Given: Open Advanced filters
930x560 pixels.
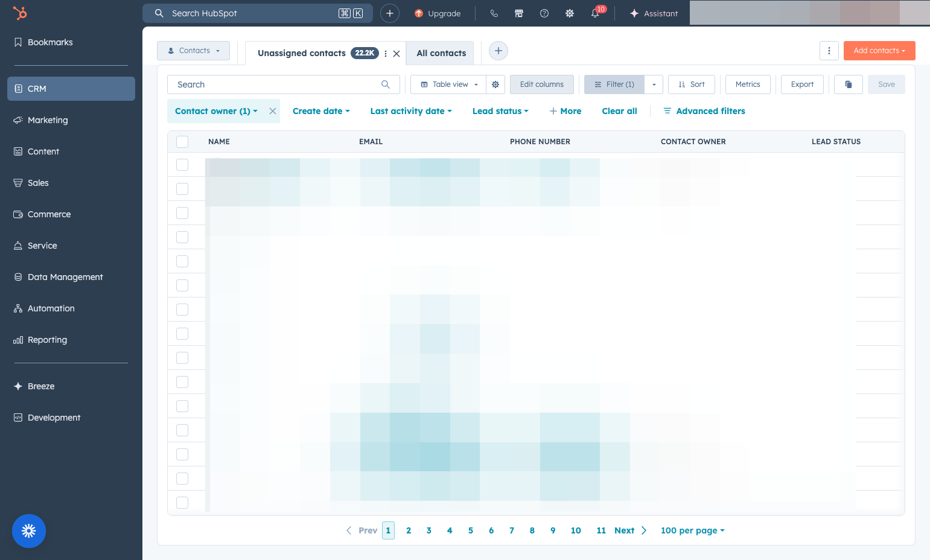Looking at the screenshot, I should tap(704, 111).
